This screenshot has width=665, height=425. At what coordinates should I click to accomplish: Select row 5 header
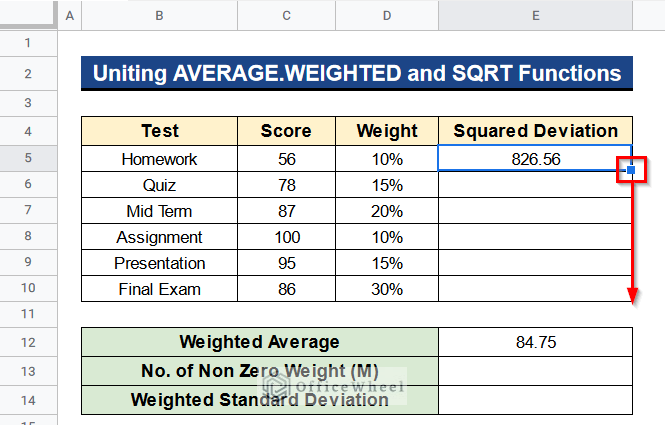28,158
